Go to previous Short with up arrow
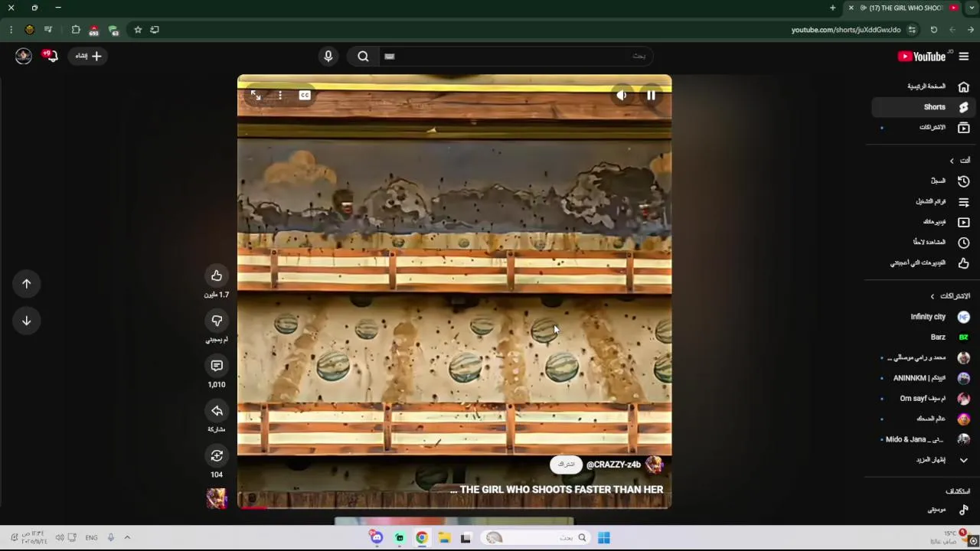 click(x=27, y=284)
